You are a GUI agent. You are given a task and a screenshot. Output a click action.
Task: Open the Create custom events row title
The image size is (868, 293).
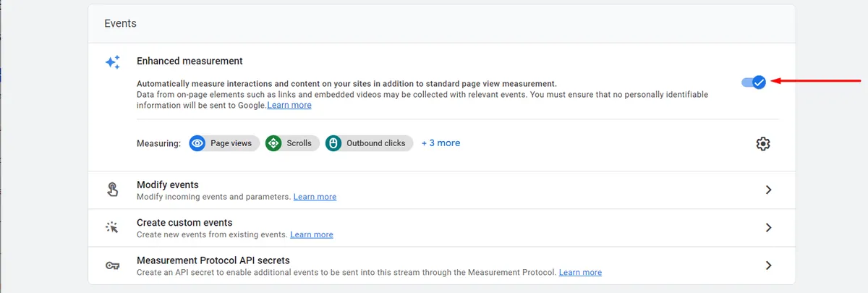click(x=184, y=223)
